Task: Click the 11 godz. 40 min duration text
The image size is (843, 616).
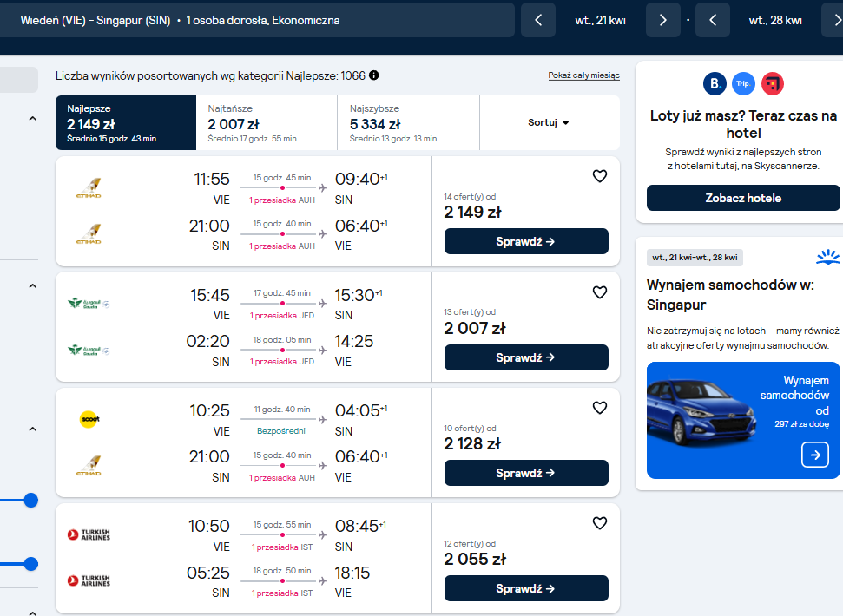Action: coord(282,410)
